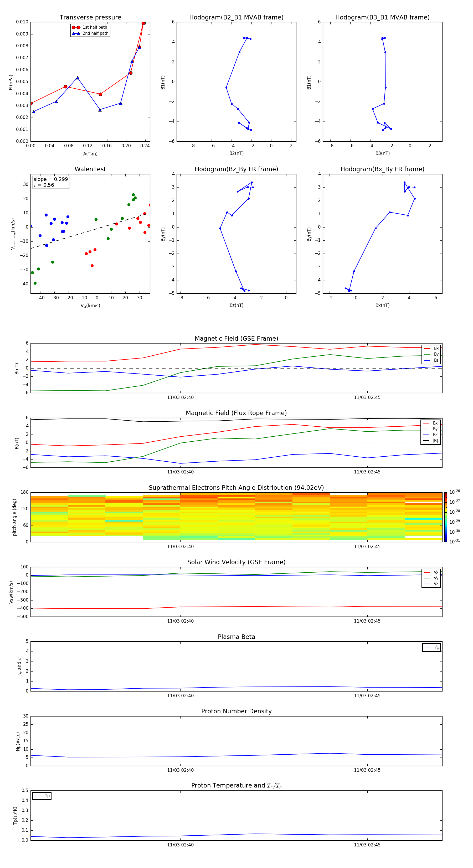
Task: Click the "Transverse pressure" plot title
Action: (x=90, y=18)
